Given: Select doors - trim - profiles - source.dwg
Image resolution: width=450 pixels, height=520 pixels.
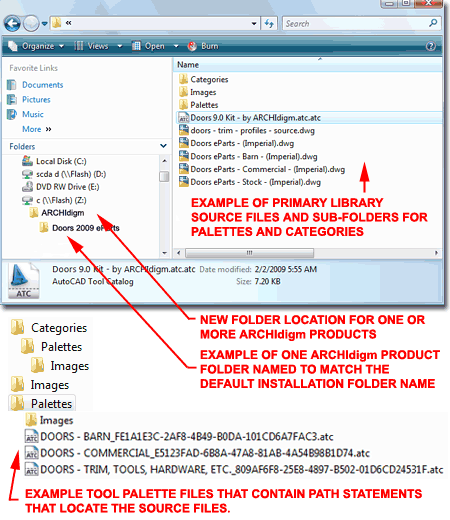Looking at the screenshot, I should point(252,130).
